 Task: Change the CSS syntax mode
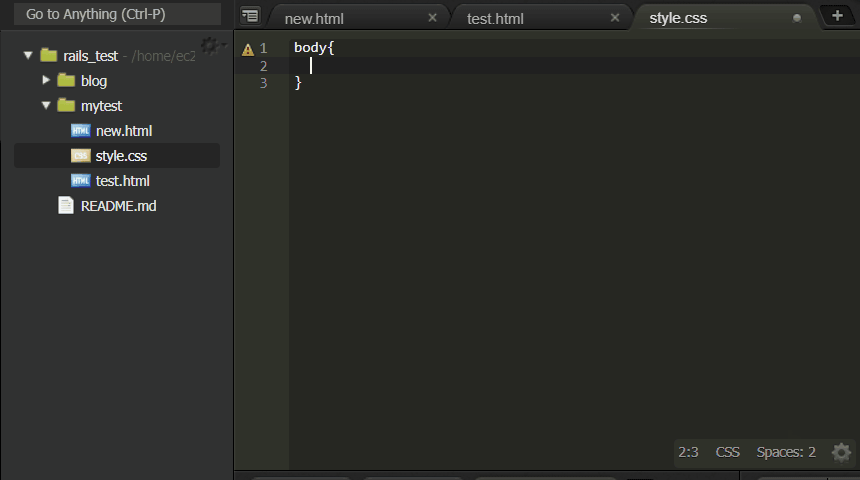(x=728, y=453)
